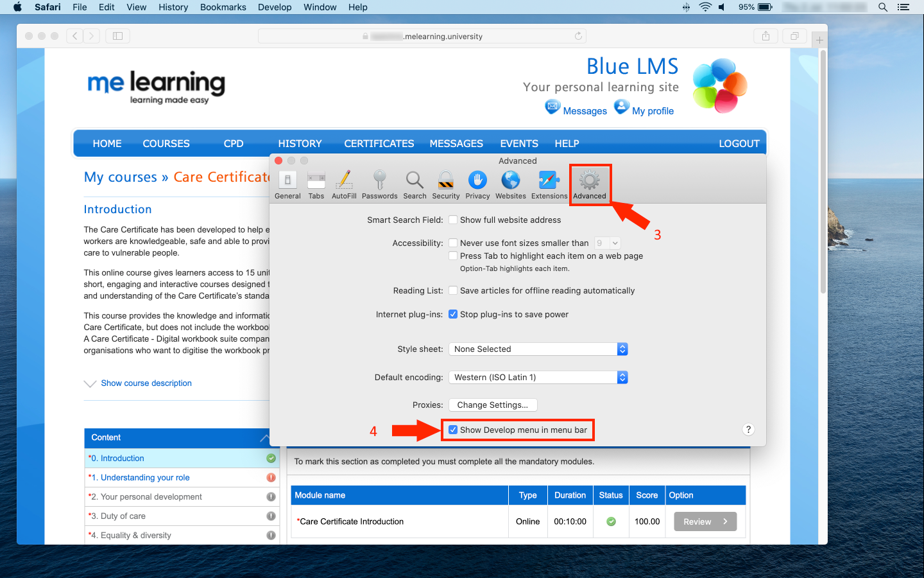924x578 pixels.
Task: Click the My profile person icon
Action: 622,107
